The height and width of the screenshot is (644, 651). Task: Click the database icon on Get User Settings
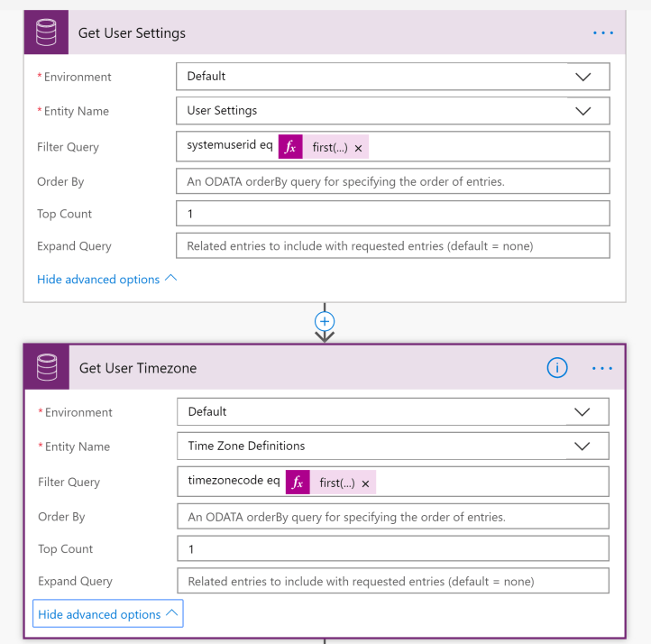point(45,33)
